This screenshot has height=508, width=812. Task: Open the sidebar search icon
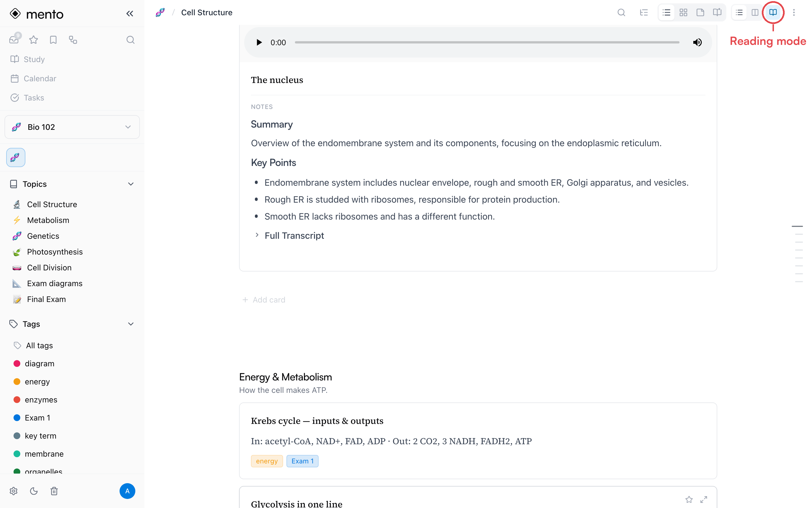(x=130, y=40)
